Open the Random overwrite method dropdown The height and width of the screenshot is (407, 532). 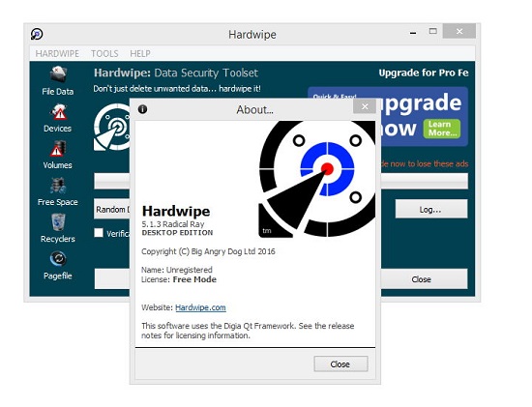(x=112, y=209)
